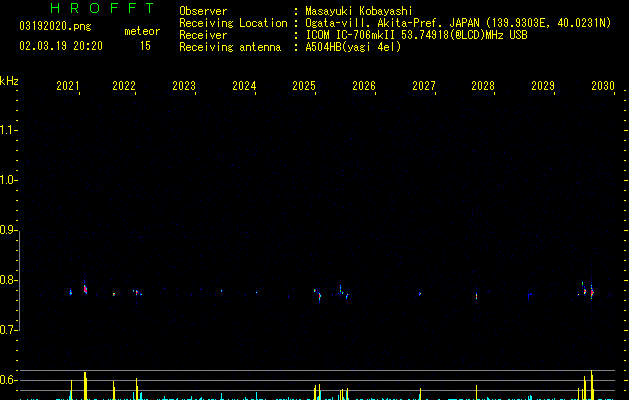This screenshot has width=629, height=400.
Task: Click the 0.8 kHz axis label
Action: [9, 280]
